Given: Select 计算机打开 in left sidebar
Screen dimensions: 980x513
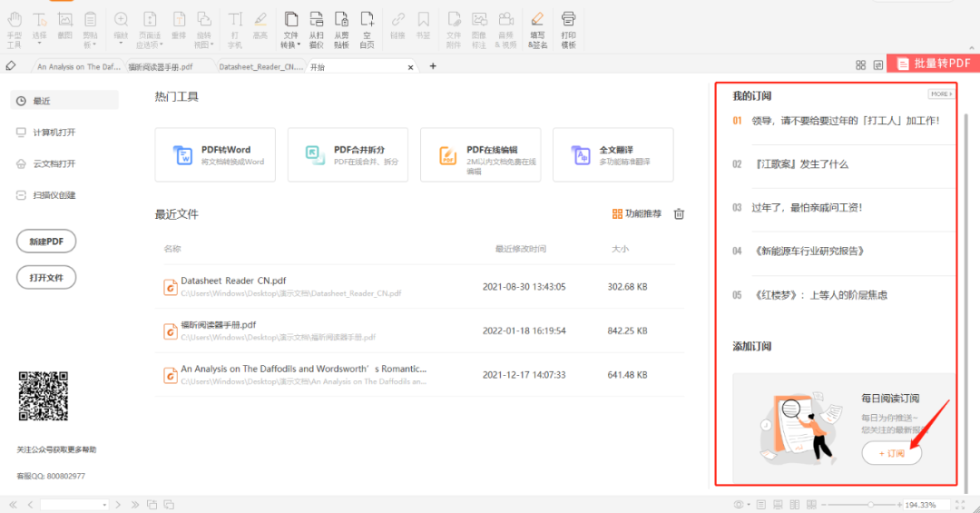Looking at the screenshot, I should 54,133.
